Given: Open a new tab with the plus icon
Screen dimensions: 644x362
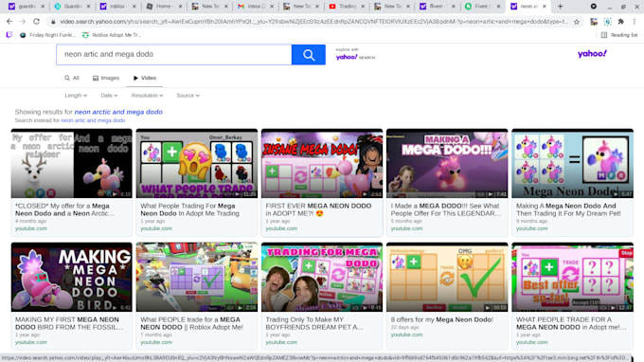Looking at the screenshot, I should 561,7.
